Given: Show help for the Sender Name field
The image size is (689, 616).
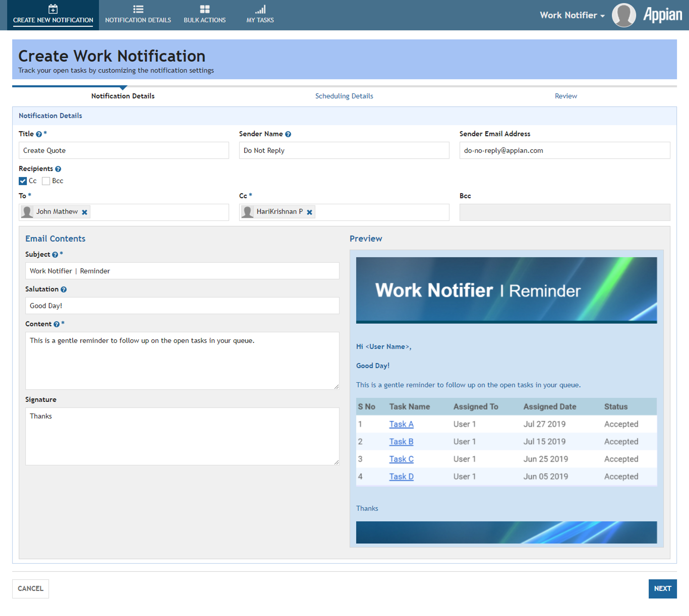Looking at the screenshot, I should tap(288, 134).
